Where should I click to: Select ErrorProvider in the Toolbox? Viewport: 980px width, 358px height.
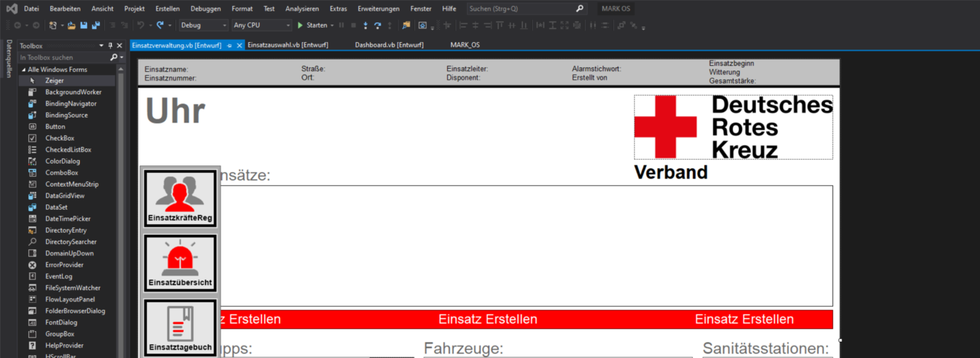67,265
